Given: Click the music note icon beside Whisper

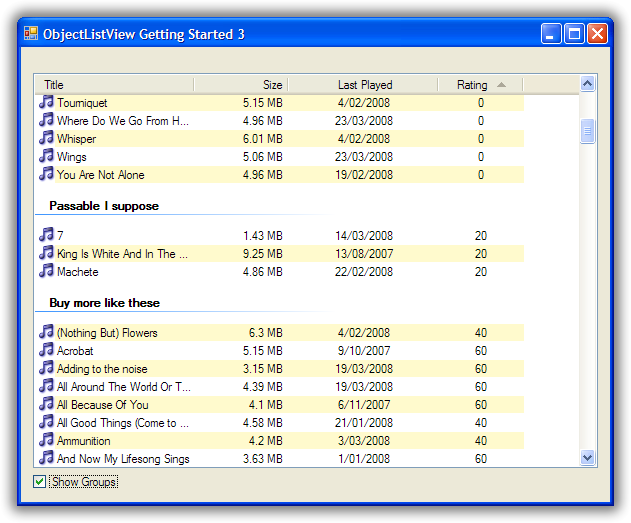Looking at the screenshot, I should [46, 138].
